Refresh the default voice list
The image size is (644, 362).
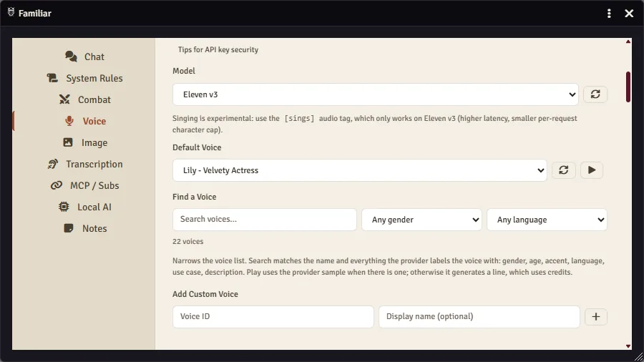(564, 170)
